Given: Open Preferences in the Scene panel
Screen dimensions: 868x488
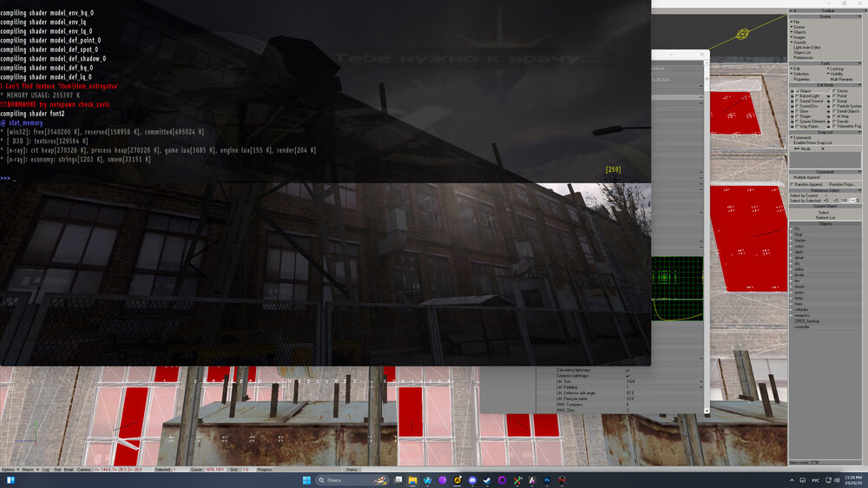Looking at the screenshot, I should click(x=803, y=57).
